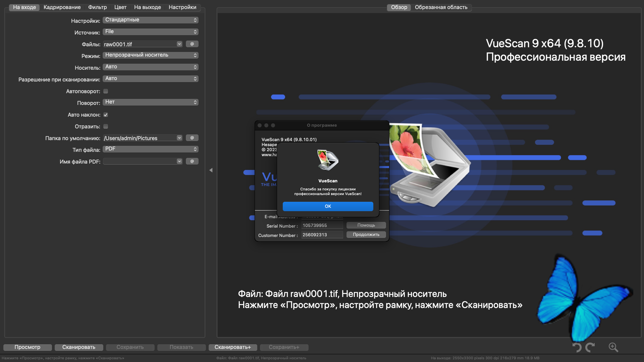Click the @ button next to Имя файла PDF
Image resolution: width=644 pixels, height=362 pixels.
192,161
